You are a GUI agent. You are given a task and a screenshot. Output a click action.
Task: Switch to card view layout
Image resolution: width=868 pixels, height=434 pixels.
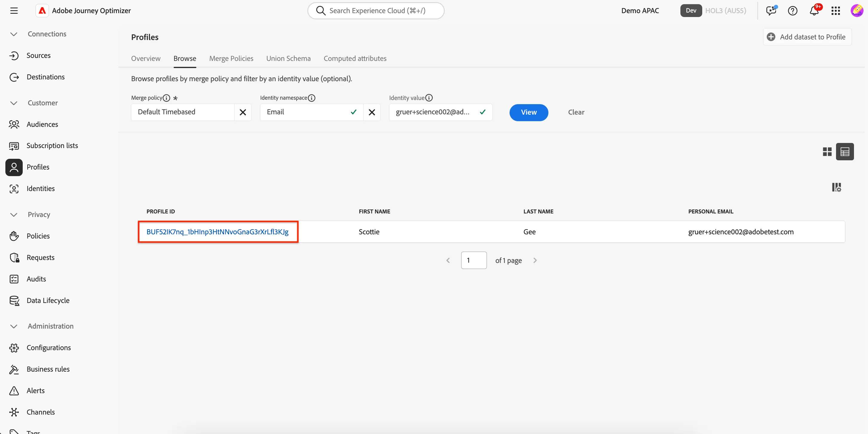(x=827, y=152)
